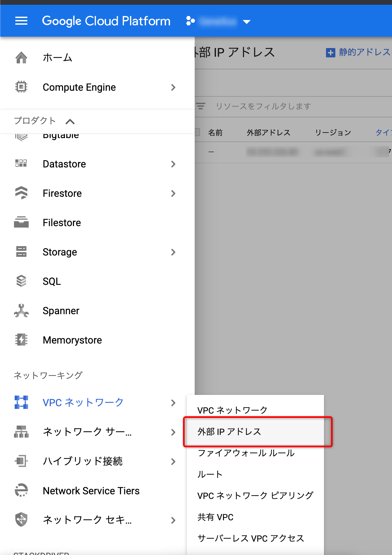The width and height of the screenshot is (392, 555).
Task: Sort by the 外部アドレス column header
Action: 268,133
